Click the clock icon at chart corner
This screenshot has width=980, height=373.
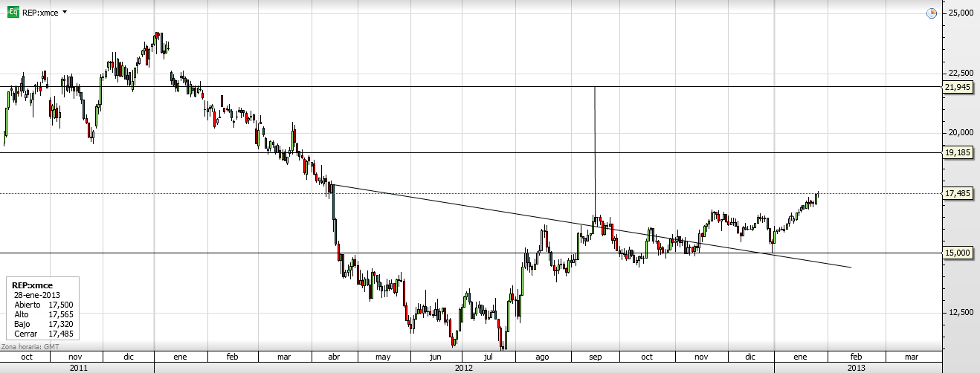tap(932, 13)
